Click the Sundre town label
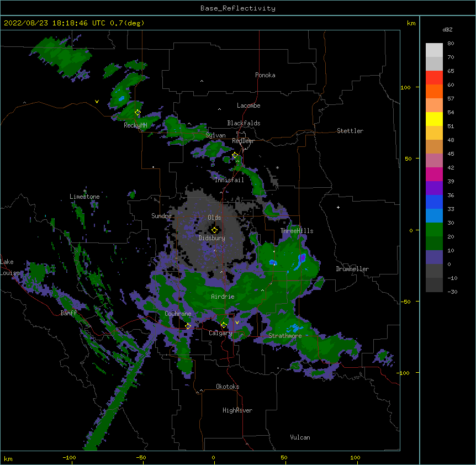The image size is (476, 465). click(161, 216)
